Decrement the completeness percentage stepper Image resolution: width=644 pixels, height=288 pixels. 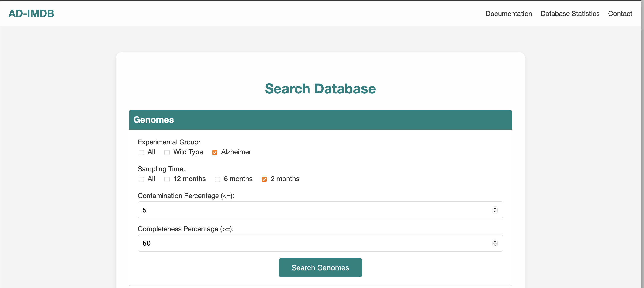(x=495, y=245)
